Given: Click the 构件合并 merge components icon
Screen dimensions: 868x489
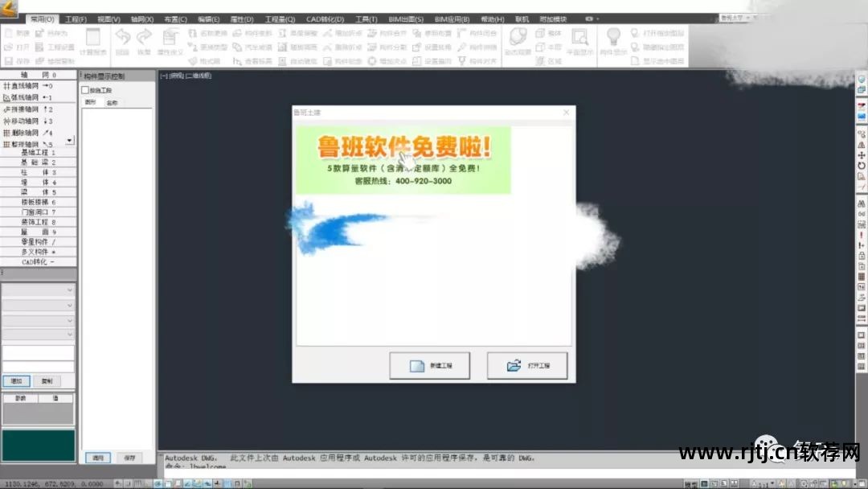Looking at the screenshot, I should coord(372,33).
